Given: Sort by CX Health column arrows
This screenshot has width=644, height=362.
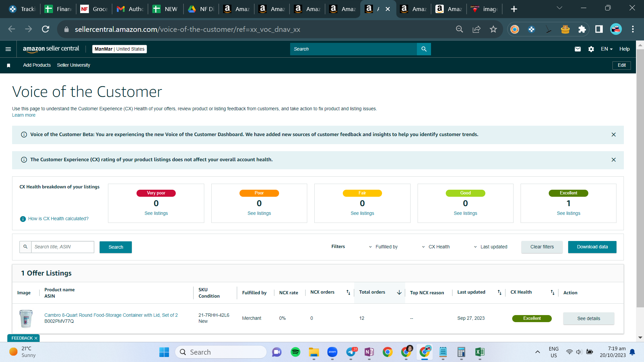Looking at the screenshot, I should pos(552,293).
